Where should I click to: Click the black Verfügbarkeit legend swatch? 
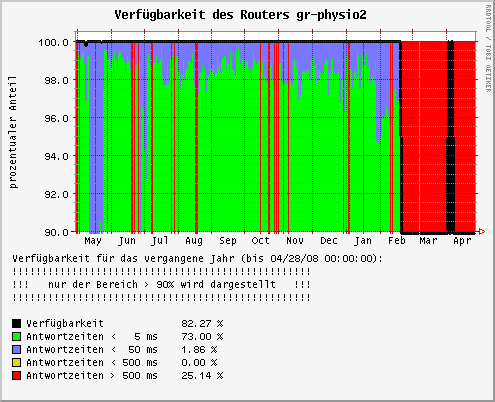tap(16, 323)
